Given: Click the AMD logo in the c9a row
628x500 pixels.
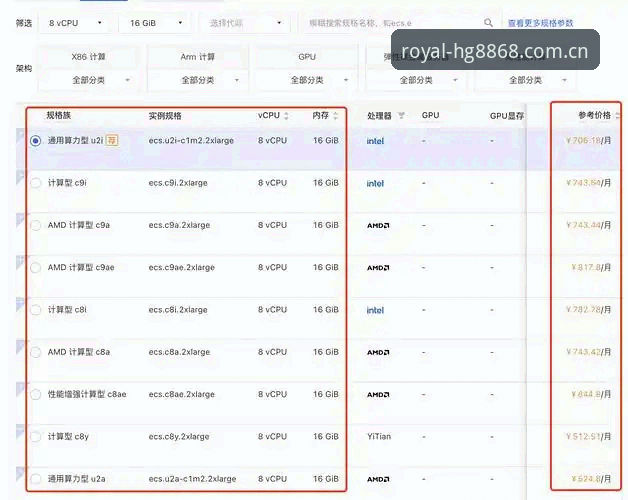Looking at the screenshot, I should (x=378, y=226).
